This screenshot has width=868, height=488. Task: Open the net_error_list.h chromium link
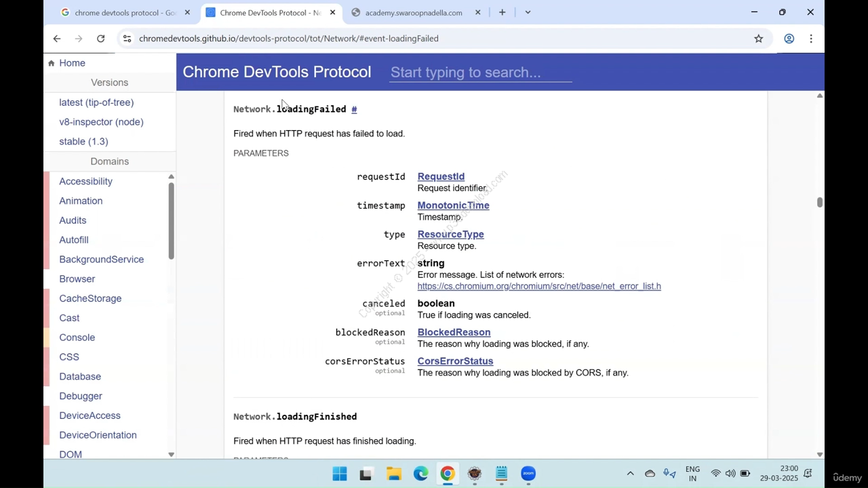tap(539, 286)
